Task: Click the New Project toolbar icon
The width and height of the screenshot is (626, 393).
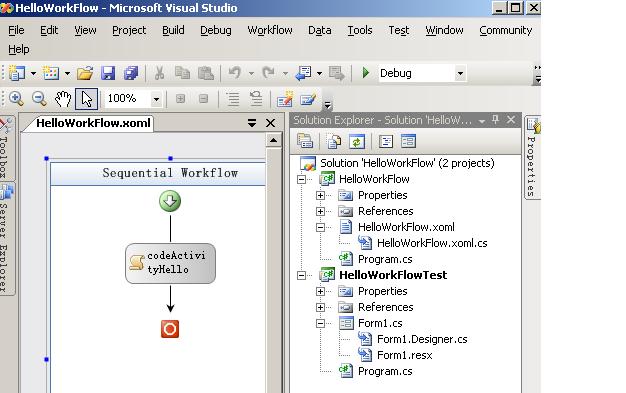Action: pos(17,73)
